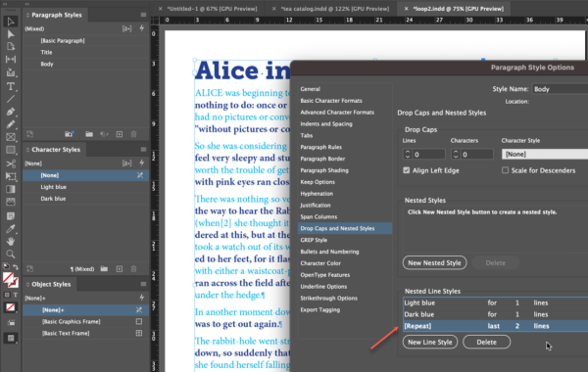Select the Eyedropper tool

click(x=11, y=229)
